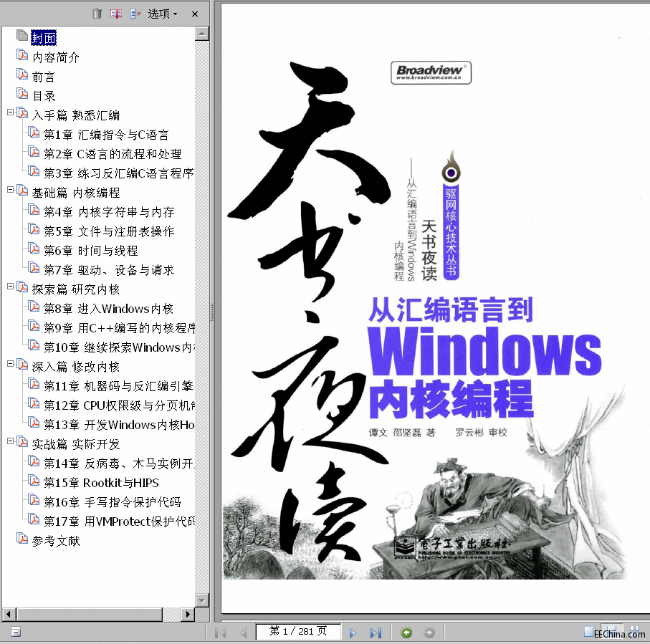The height and width of the screenshot is (644, 650).
Task: Click the expand current bookmark icon
Action: [135, 14]
